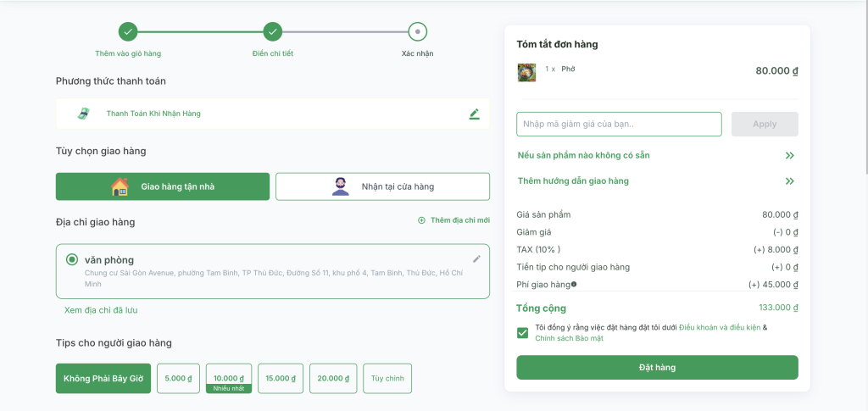Click the Phở product thumbnail
The width and height of the screenshot is (868, 411).
coord(526,71)
